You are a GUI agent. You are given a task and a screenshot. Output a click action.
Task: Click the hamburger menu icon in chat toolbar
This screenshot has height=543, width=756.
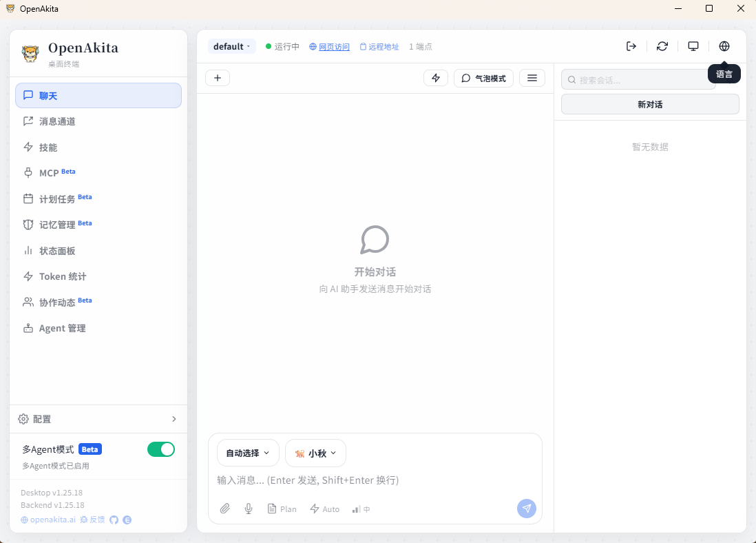(532, 78)
